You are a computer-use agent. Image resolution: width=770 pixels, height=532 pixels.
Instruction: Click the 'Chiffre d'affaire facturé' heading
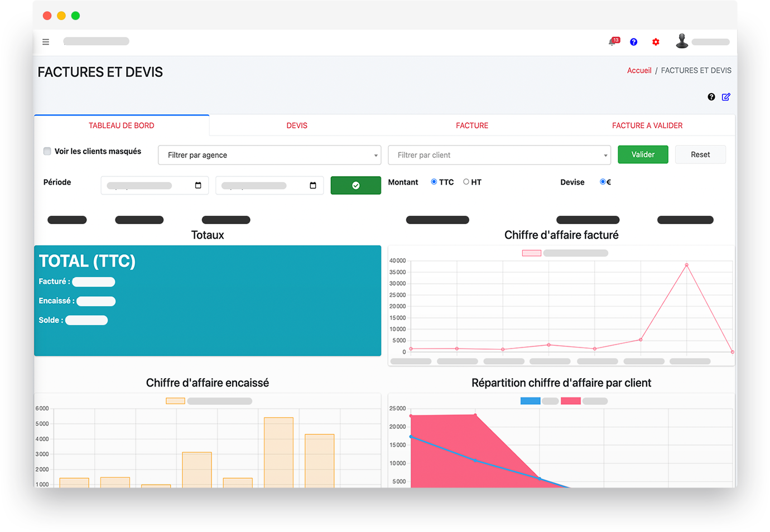(x=561, y=235)
